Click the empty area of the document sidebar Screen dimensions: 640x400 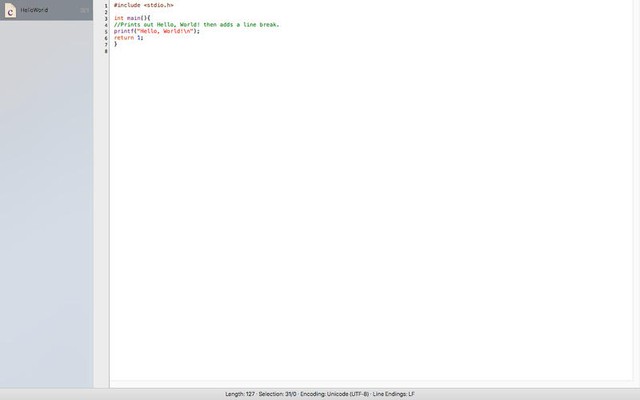pyautogui.click(x=46, y=200)
